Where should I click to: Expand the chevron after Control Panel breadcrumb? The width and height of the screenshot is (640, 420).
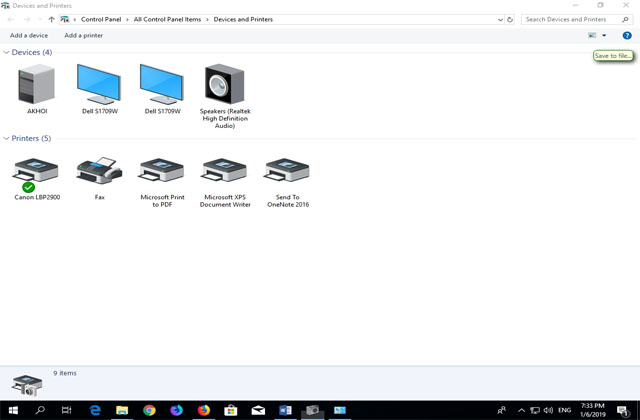[127, 19]
